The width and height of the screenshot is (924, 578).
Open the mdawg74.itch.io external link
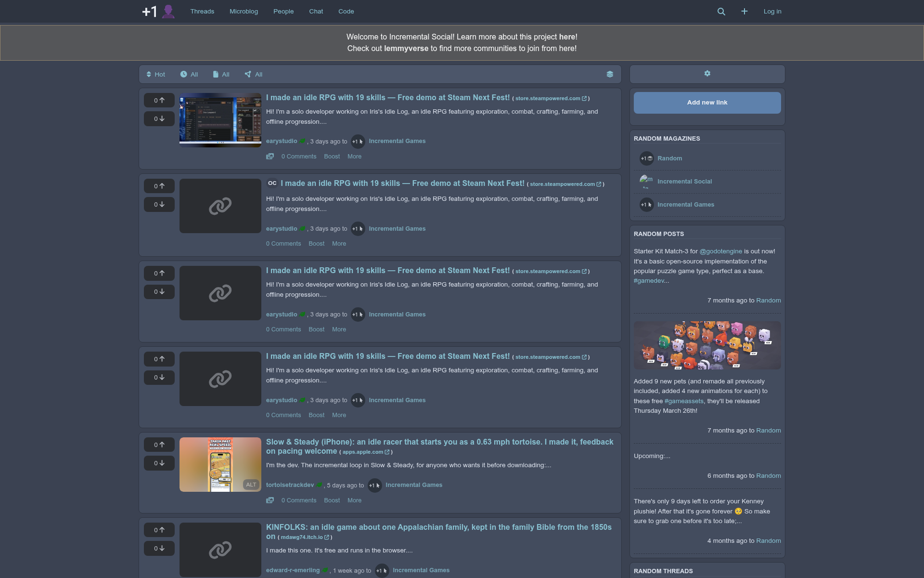[x=305, y=537]
